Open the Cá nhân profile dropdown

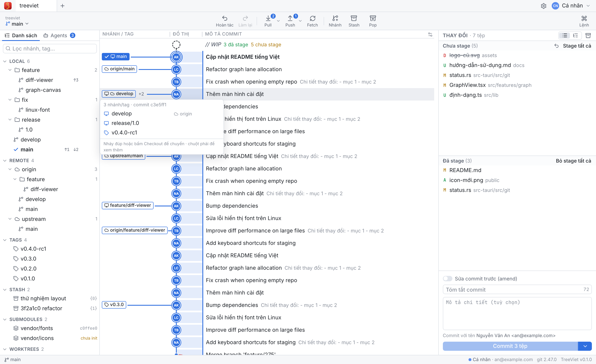pyautogui.click(x=571, y=6)
